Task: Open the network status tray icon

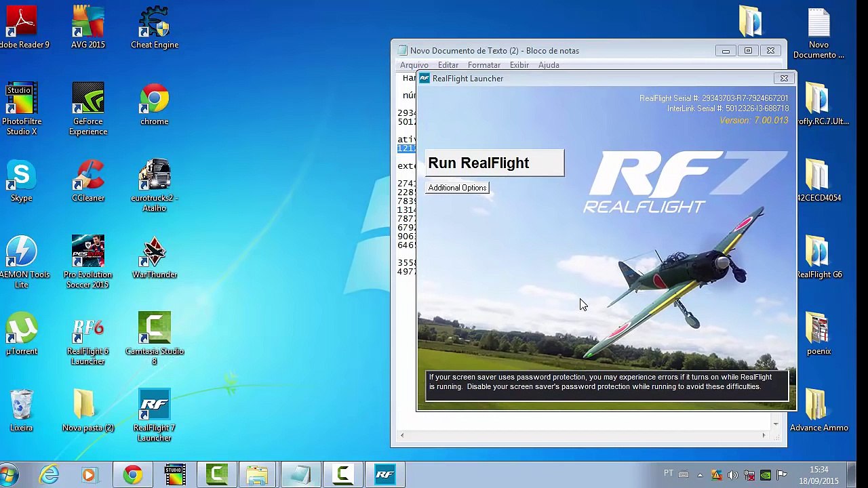Action: click(x=749, y=475)
